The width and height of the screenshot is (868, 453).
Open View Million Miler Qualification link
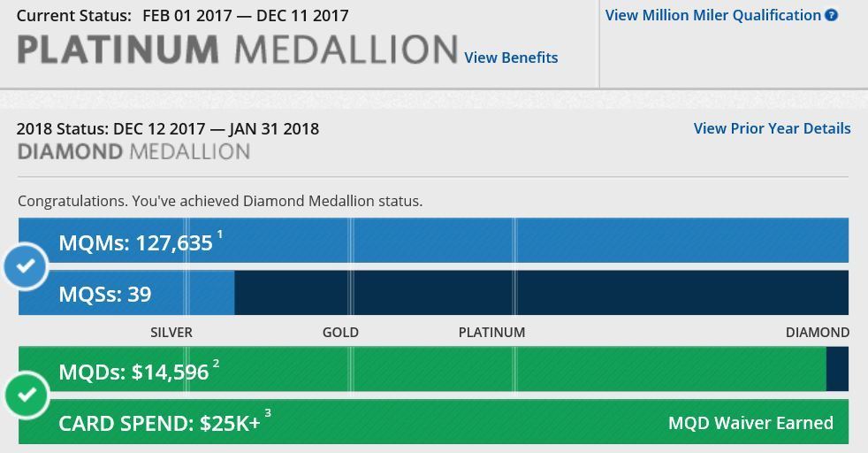tap(712, 15)
